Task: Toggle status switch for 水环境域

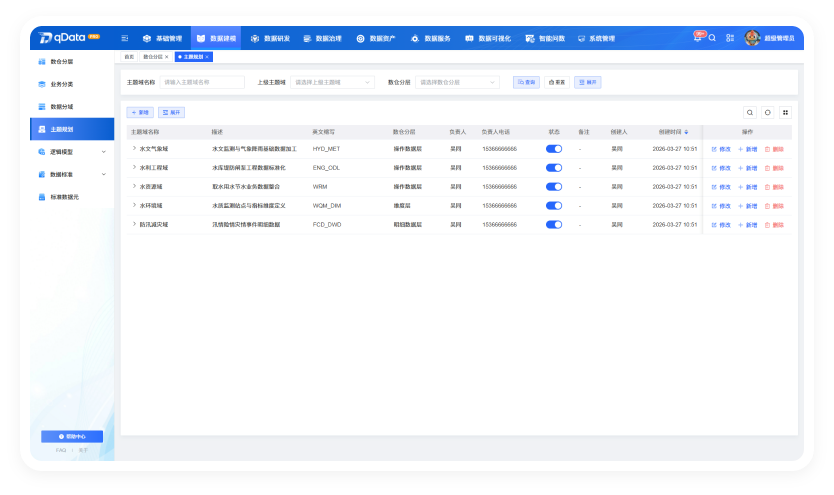Action: (x=554, y=206)
